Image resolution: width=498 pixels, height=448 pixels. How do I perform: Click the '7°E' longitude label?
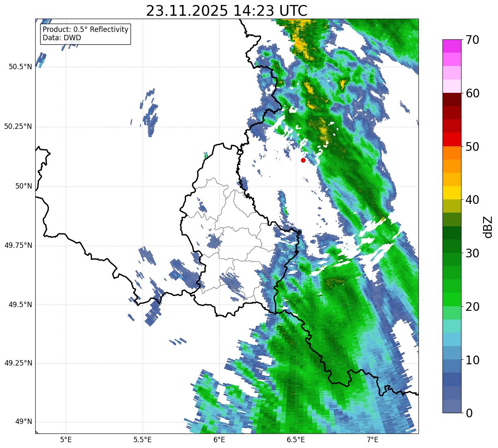pyautogui.click(x=372, y=440)
